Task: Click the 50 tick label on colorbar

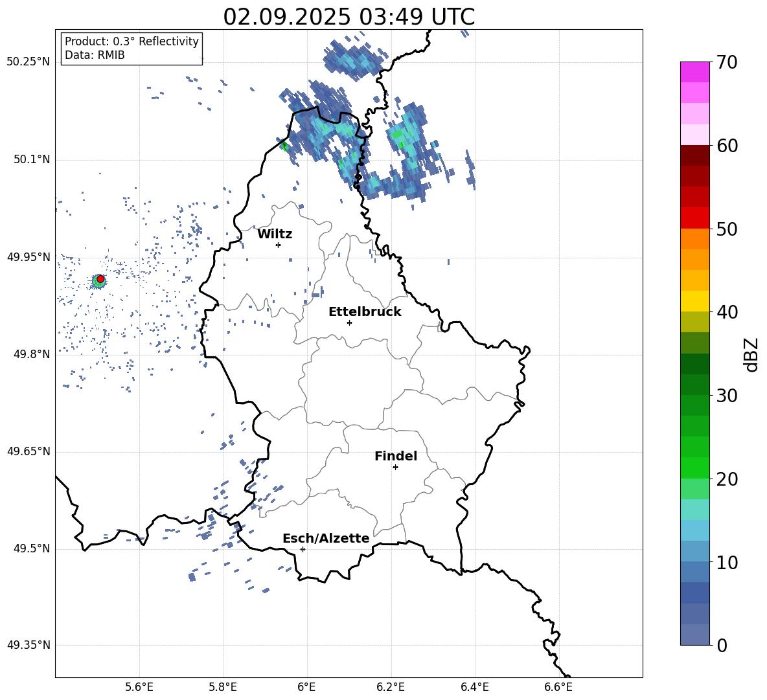Action: pos(727,229)
